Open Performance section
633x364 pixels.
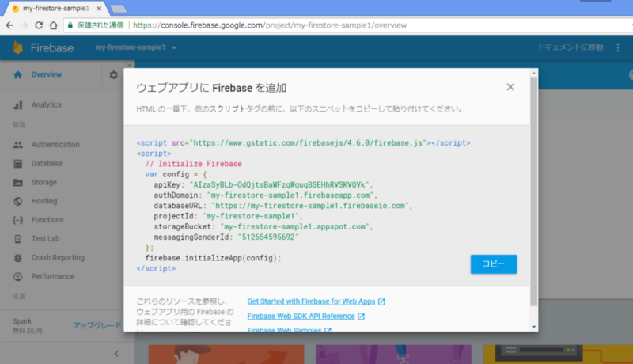point(53,276)
